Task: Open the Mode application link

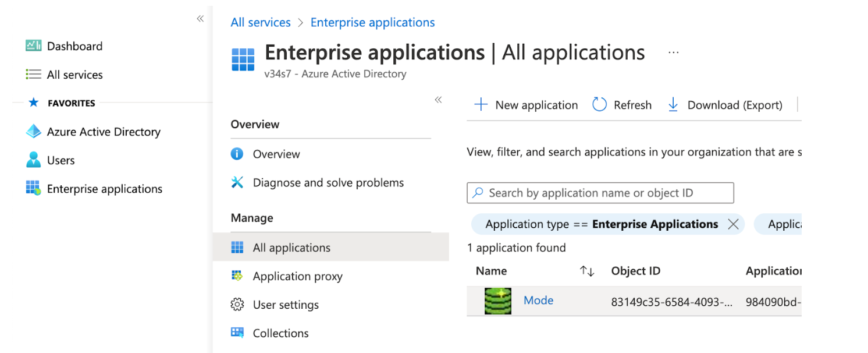Action: [538, 301]
